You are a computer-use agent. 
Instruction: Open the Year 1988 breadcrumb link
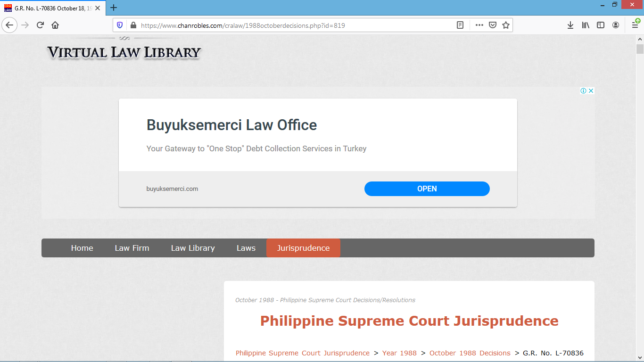[x=399, y=353]
